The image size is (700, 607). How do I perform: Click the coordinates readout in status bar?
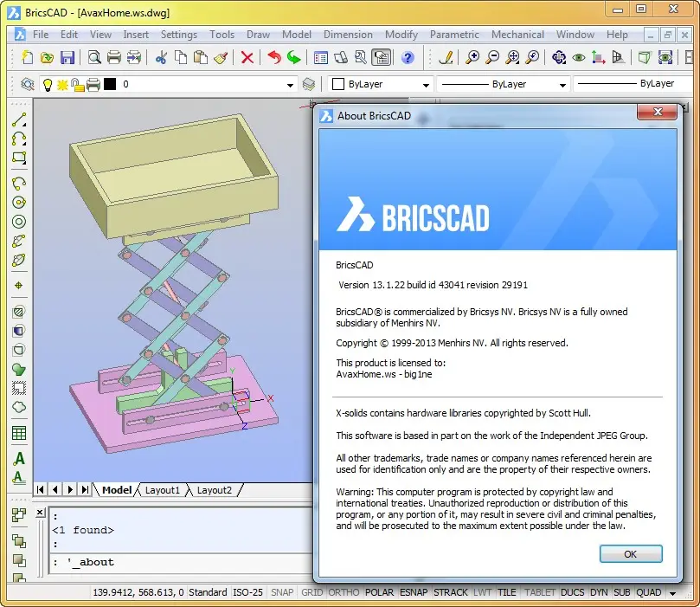138,592
